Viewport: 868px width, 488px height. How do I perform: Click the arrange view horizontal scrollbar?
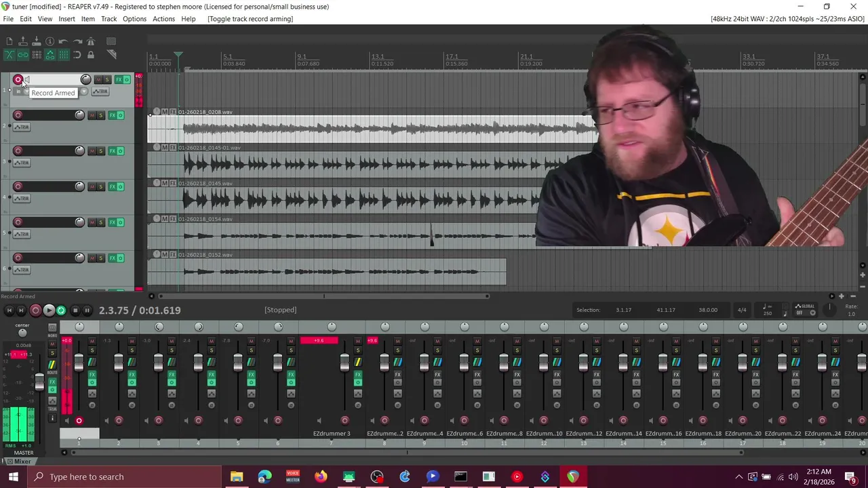pos(323,296)
